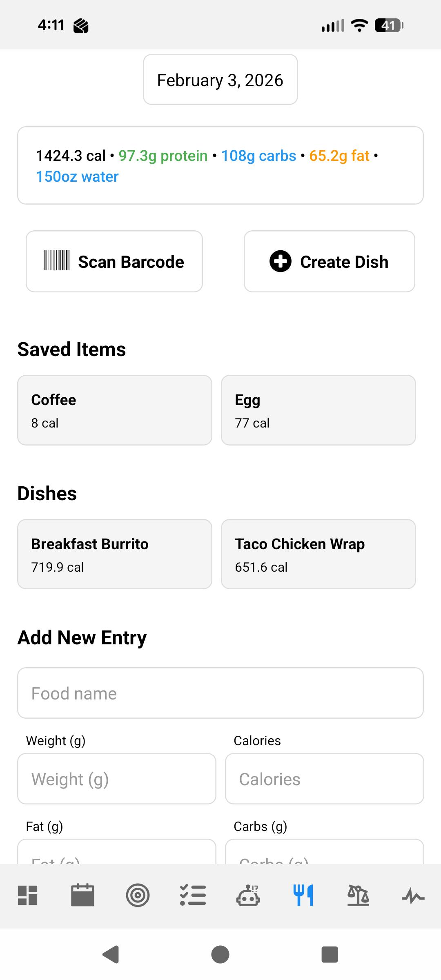441x980 pixels.
Task: Open the dashboard grid icon tab
Action: tap(28, 895)
